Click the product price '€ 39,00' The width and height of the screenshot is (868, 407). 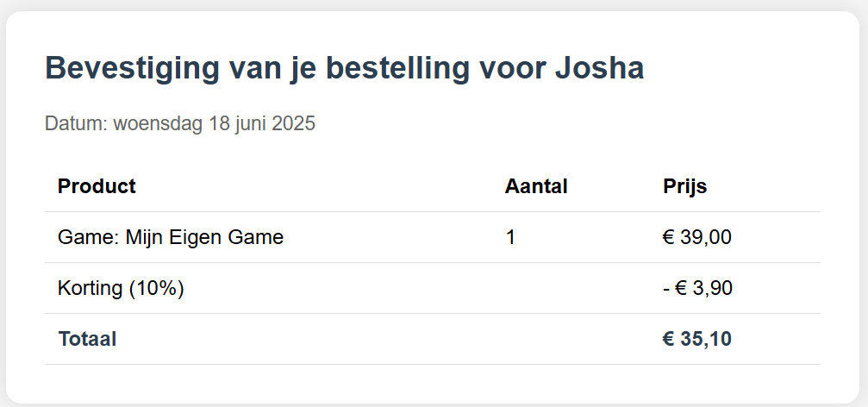(697, 237)
